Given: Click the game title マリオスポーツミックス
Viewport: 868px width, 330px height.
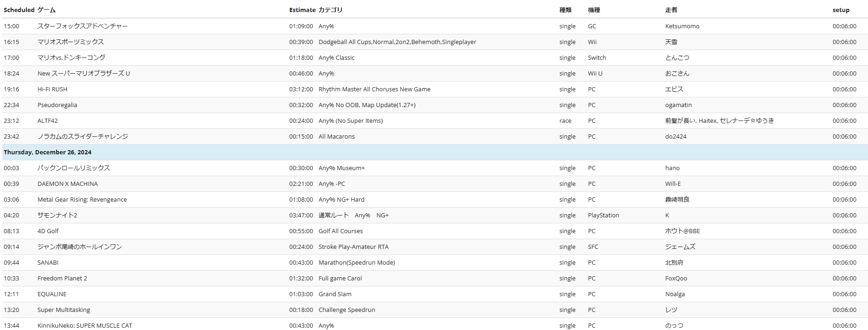Looking at the screenshot, I should point(71,42).
